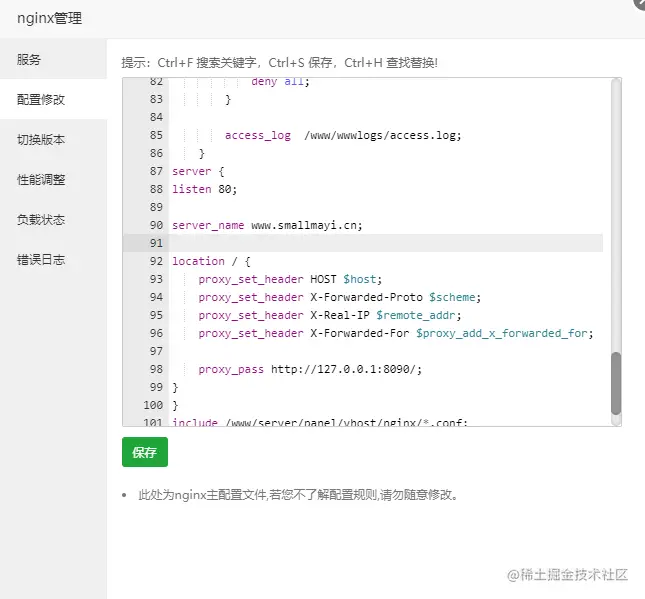The height and width of the screenshot is (599, 645).
Task: Place cursor on empty line 91
Action: (386, 243)
